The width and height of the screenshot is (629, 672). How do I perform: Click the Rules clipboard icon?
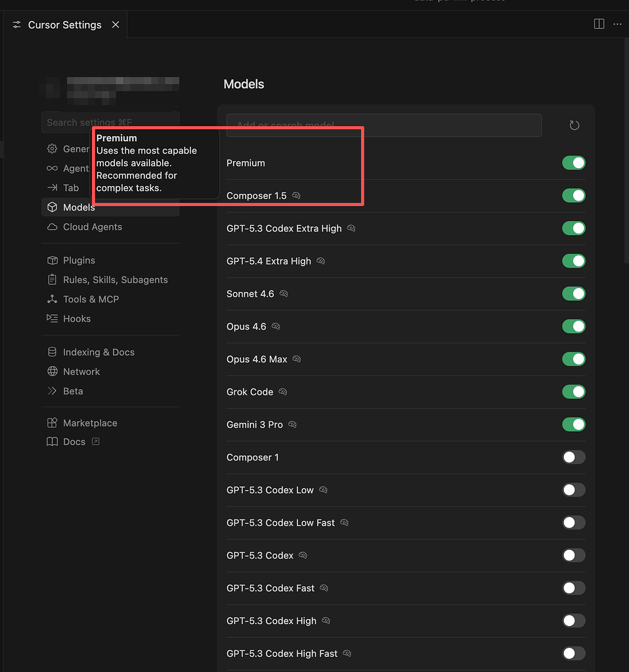point(53,280)
